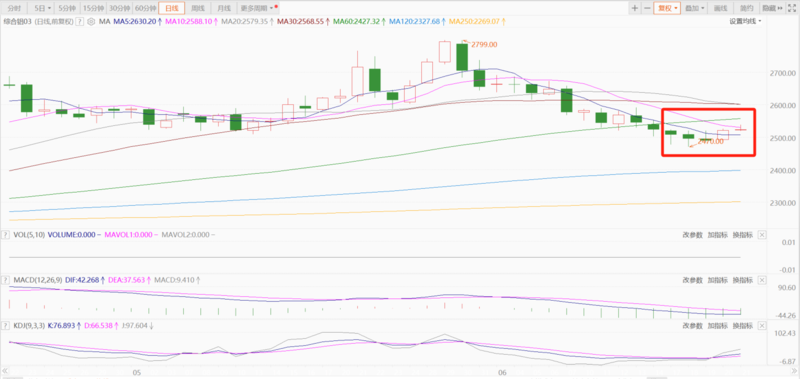
Task: Open the 5日 period dropdown
Action: (x=42, y=8)
